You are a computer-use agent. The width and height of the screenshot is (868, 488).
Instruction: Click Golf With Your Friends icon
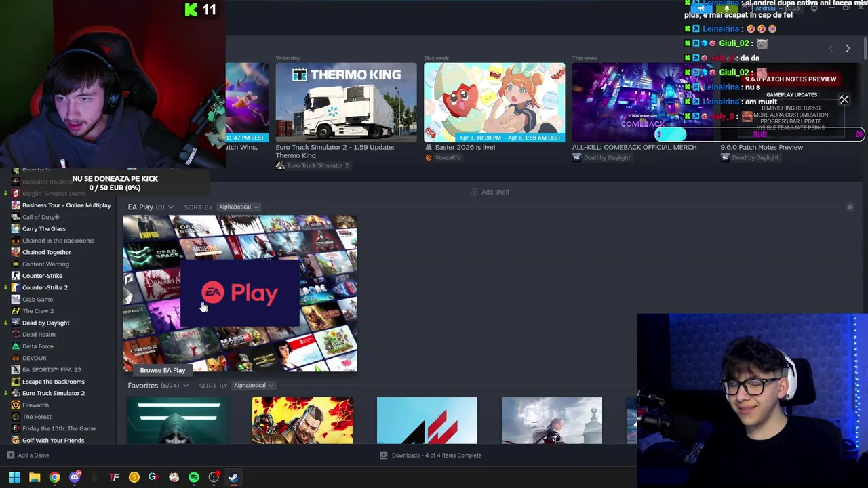(x=16, y=440)
